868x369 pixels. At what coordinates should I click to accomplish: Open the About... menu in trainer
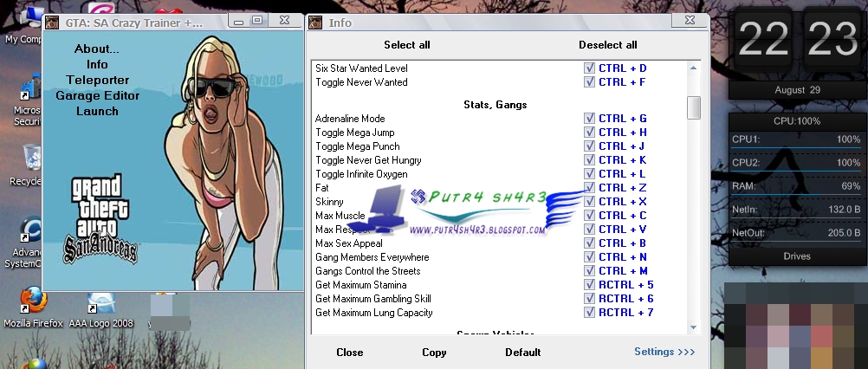[x=97, y=49]
